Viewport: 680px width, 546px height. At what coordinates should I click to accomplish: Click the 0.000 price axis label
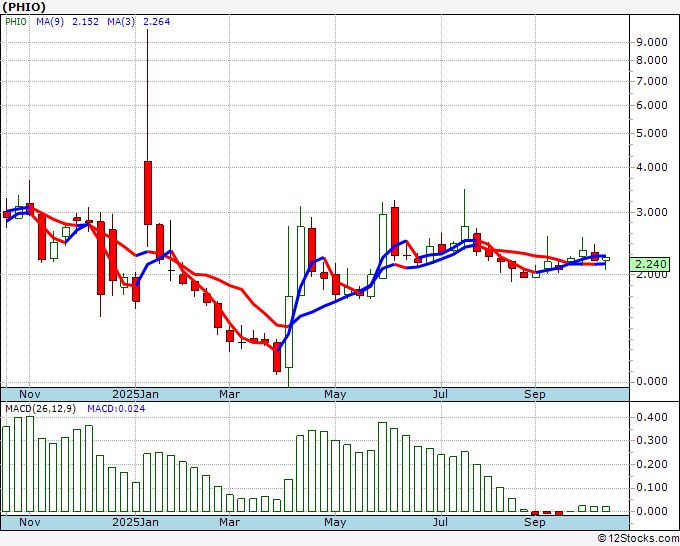pyautogui.click(x=651, y=381)
